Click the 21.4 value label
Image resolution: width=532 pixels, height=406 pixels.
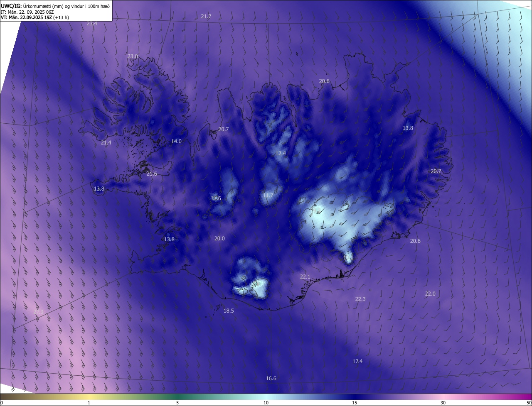coord(106,143)
